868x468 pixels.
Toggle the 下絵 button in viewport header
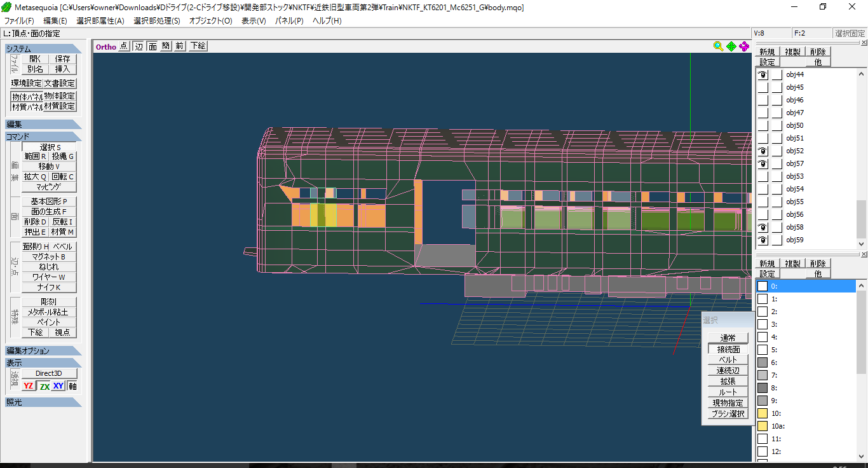tap(198, 46)
